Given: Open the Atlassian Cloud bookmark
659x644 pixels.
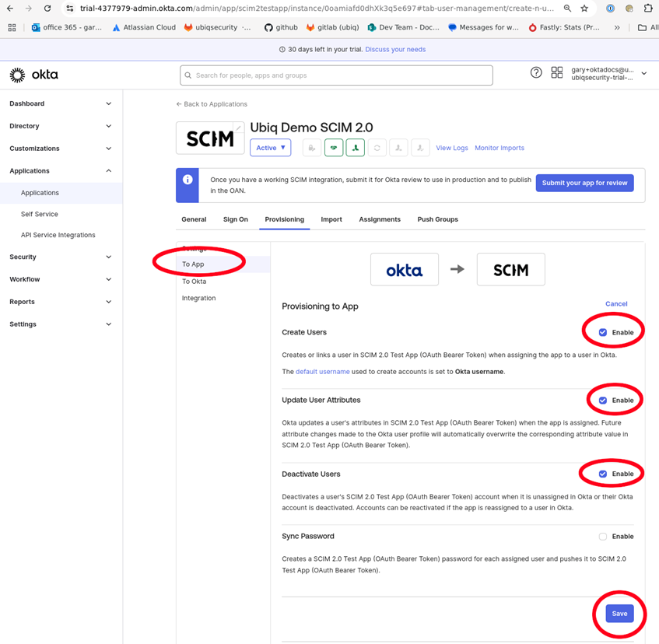Looking at the screenshot, I should coord(144,27).
